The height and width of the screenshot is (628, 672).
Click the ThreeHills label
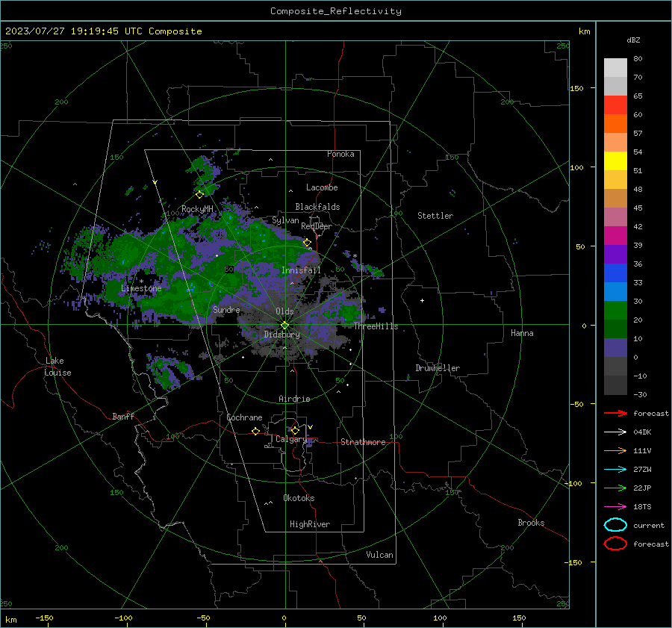tap(376, 326)
